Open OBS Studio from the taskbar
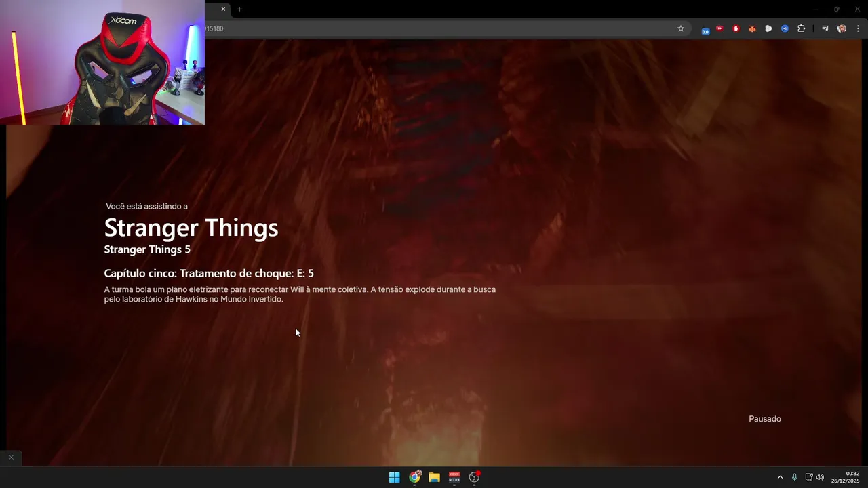This screenshot has height=488, width=868. (x=474, y=477)
